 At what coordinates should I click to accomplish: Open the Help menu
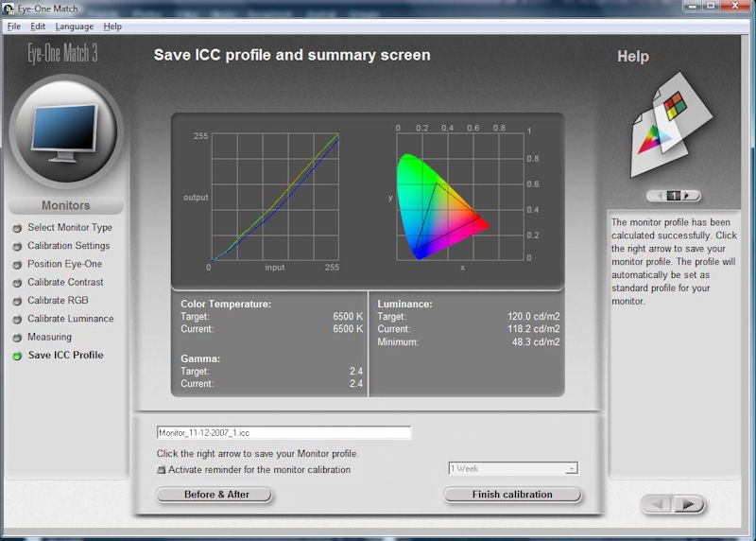pyautogui.click(x=112, y=26)
